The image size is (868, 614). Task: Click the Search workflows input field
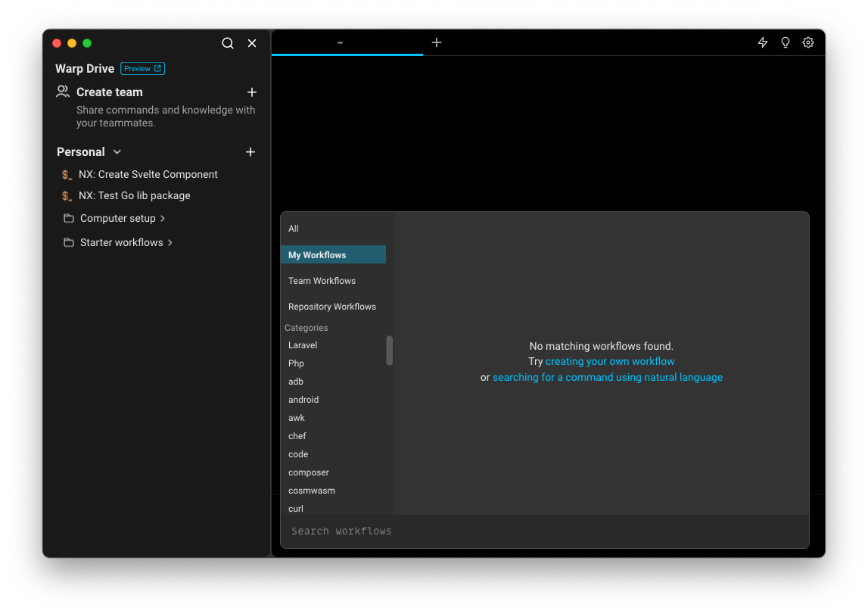tap(341, 531)
